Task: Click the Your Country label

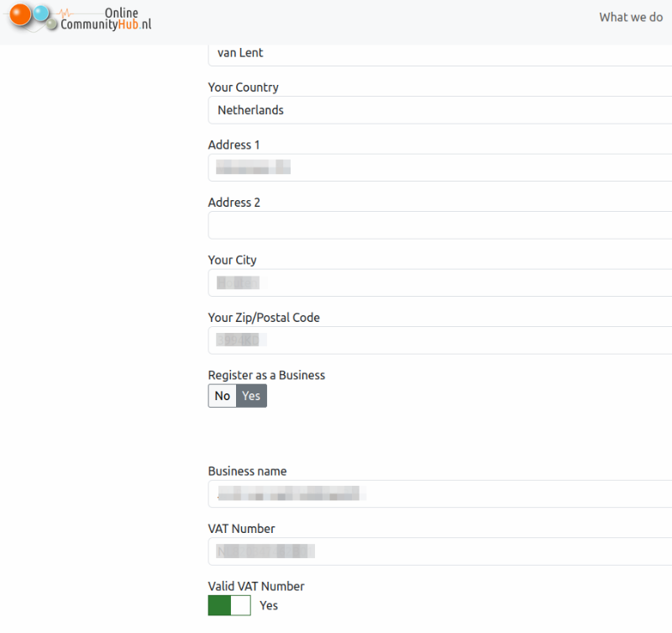Action: coord(244,87)
